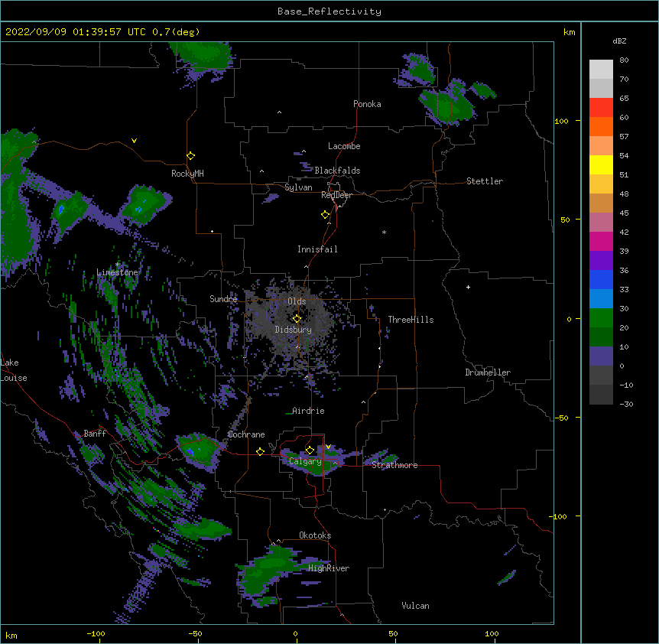659x644 pixels.
Task: Click the yellow V marker northwest of RockyMH
Action: 134,141
